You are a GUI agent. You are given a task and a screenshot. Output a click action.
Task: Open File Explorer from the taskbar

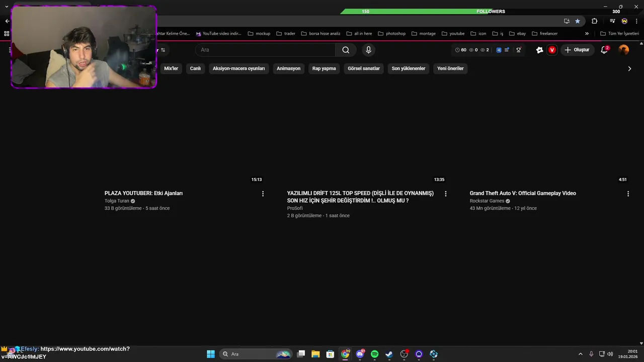(315, 354)
